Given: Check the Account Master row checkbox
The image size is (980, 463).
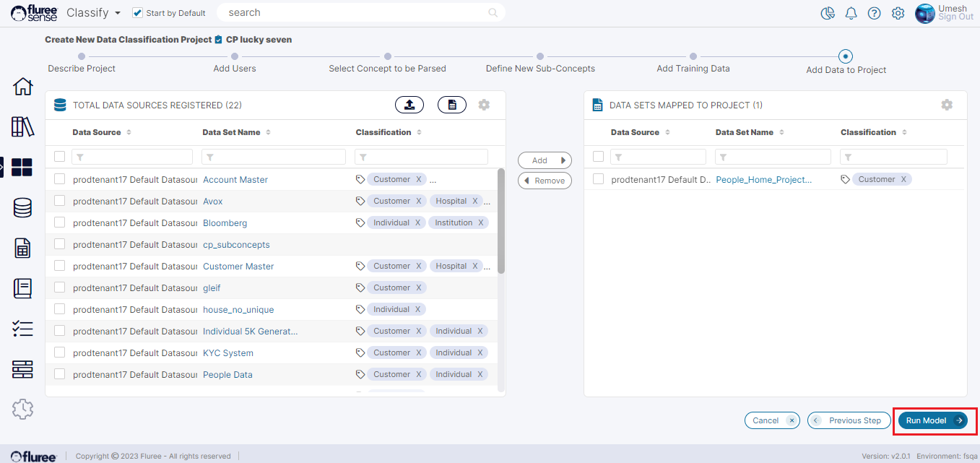Looking at the screenshot, I should click(x=60, y=179).
